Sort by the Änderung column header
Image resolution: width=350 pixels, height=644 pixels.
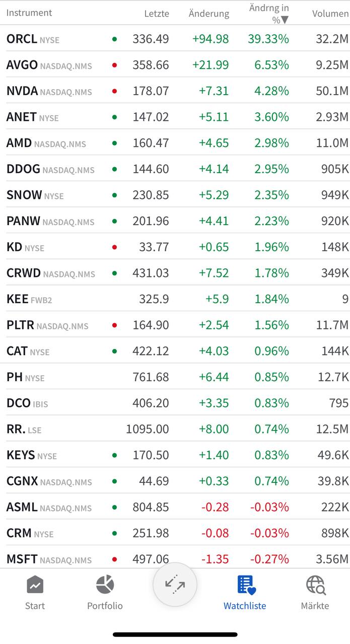[208, 14]
